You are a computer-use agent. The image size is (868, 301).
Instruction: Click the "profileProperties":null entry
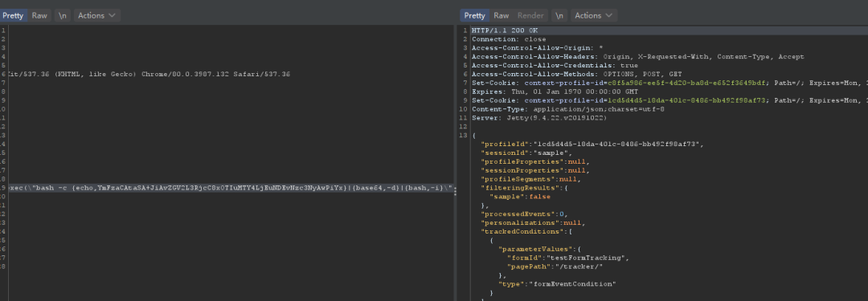(534, 162)
